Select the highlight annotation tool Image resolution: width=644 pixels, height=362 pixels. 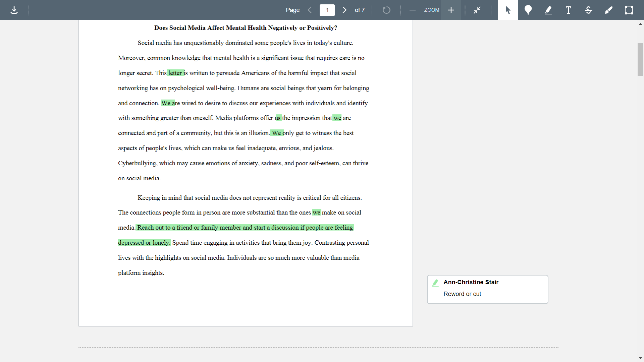coord(548,10)
